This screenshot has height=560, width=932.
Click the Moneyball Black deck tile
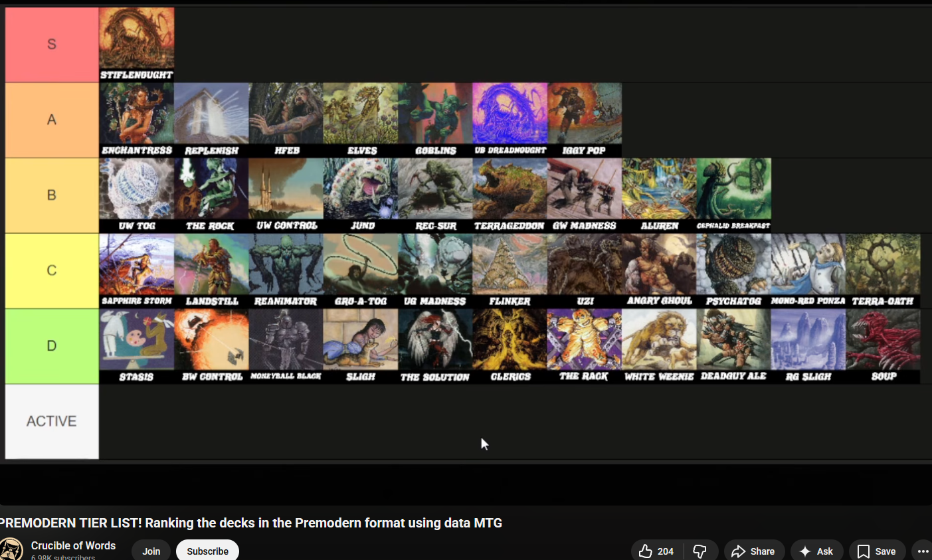click(x=286, y=346)
